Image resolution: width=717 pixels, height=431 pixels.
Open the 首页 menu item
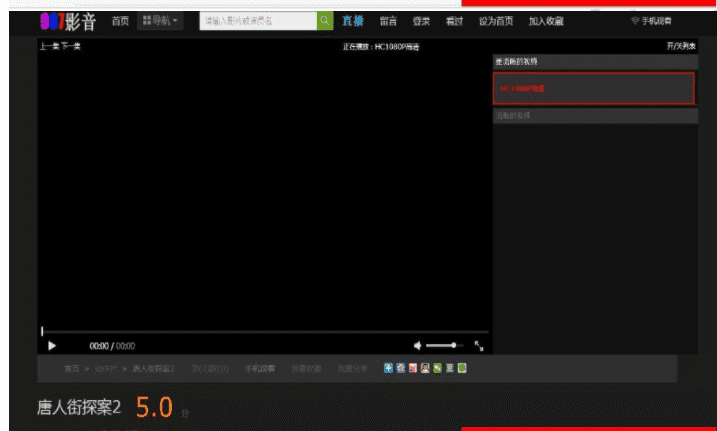[119, 20]
